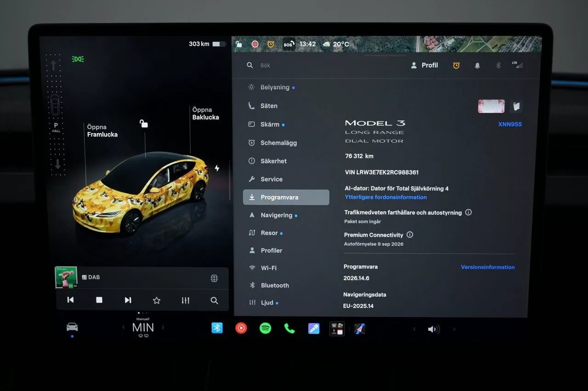Open the Profil account selector
Screen dimensions: 588x391
tap(424, 65)
